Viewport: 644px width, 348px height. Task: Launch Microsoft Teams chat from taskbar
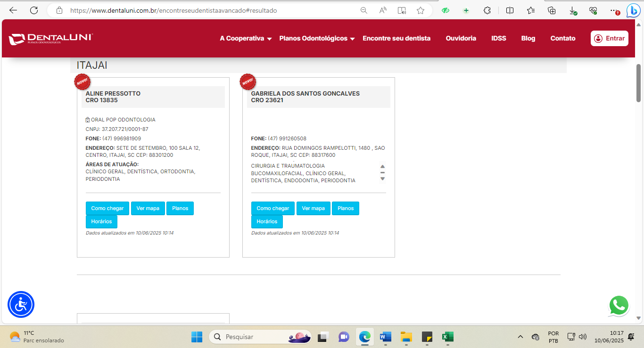click(344, 337)
